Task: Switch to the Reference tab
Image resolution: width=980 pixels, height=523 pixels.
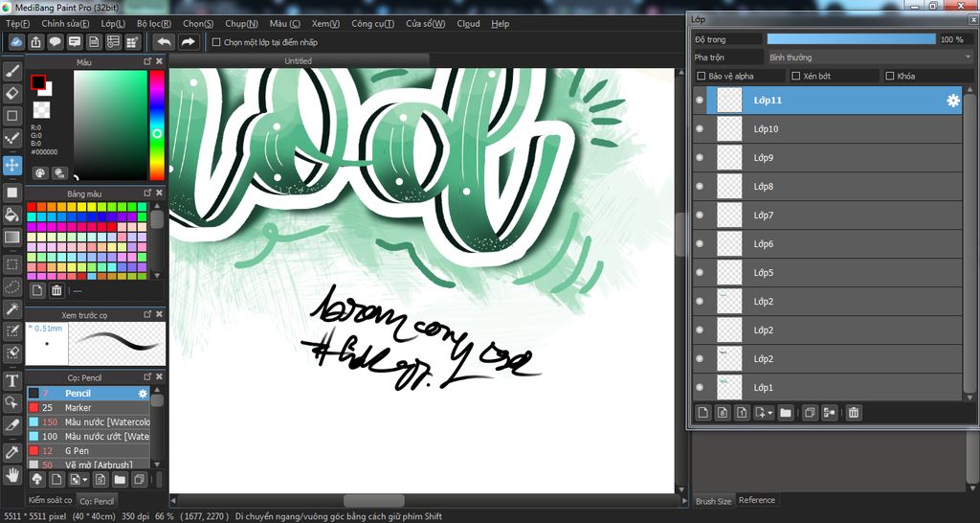Action: (x=757, y=500)
